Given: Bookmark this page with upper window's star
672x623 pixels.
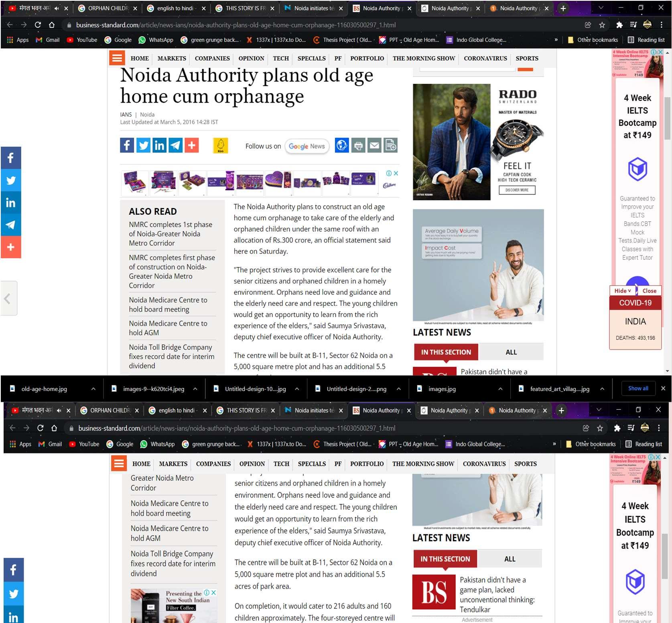Looking at the screenshot, I should click(x=602, y=25).
